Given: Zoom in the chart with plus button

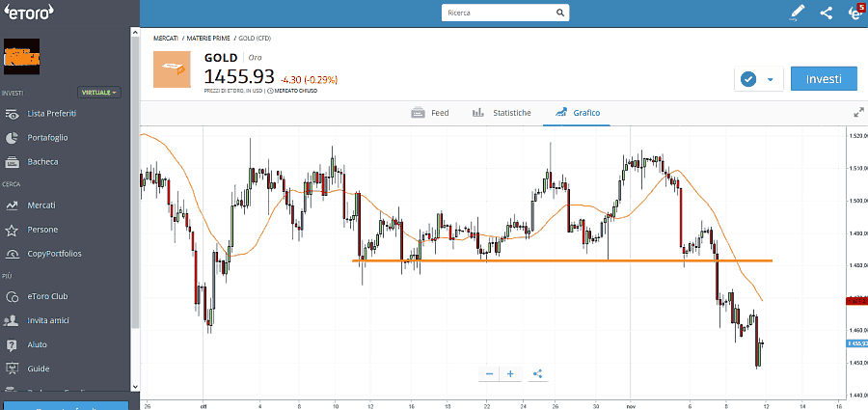Looking at the screenshot, I should click(x=510, y=373).
